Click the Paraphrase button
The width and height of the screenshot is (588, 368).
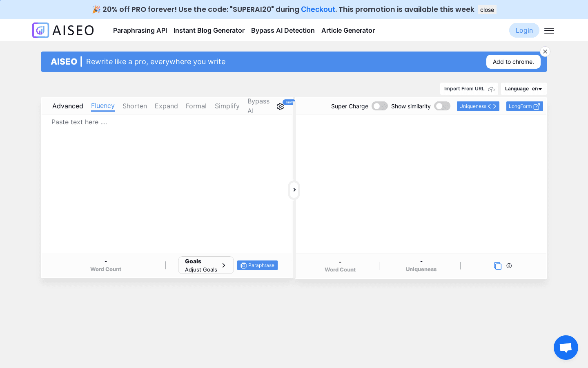click(x=257, y=265)
